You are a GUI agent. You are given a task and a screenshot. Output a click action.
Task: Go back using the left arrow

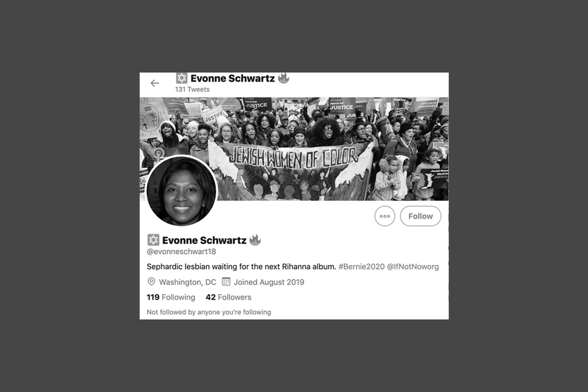(155, 83)
